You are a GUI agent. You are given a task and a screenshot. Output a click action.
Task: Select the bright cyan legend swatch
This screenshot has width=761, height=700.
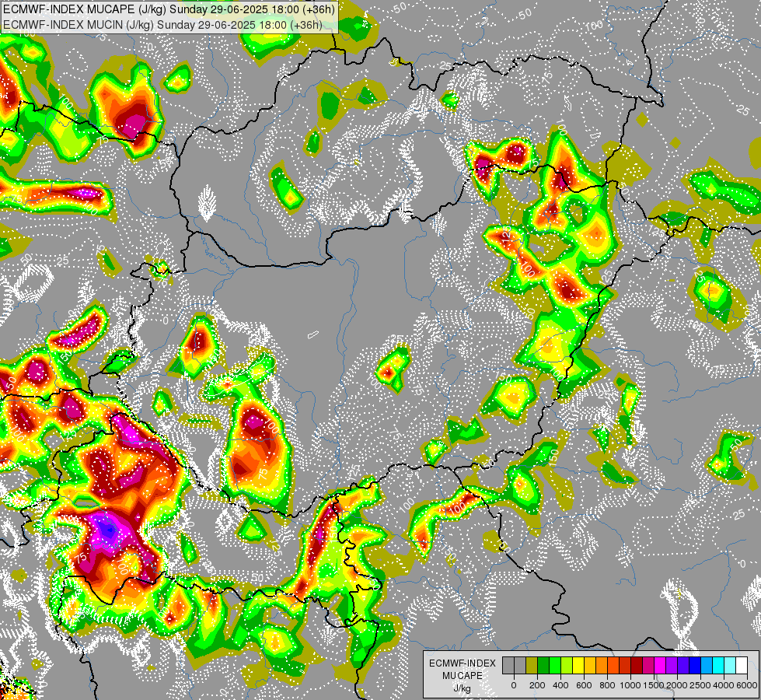(719, 665)
